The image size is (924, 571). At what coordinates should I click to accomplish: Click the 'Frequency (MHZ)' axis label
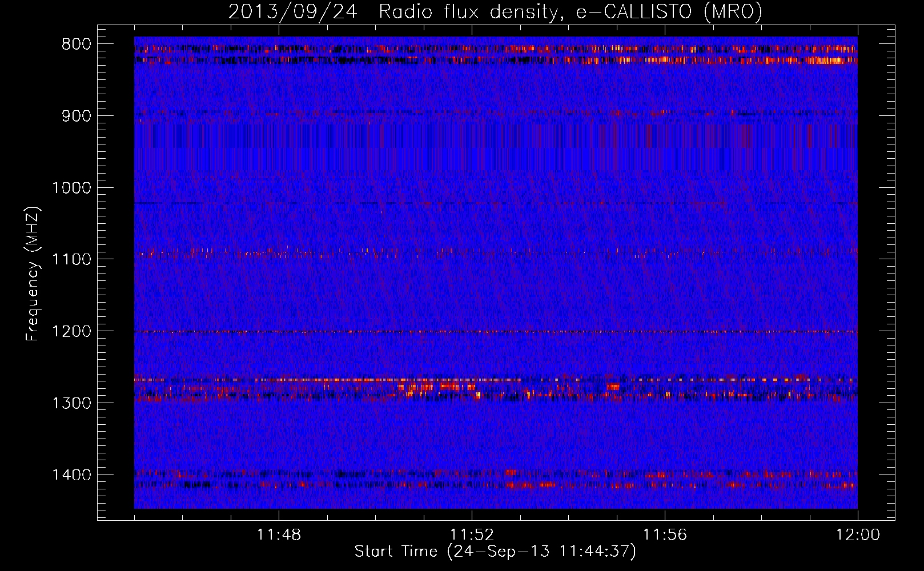point(33,274)
